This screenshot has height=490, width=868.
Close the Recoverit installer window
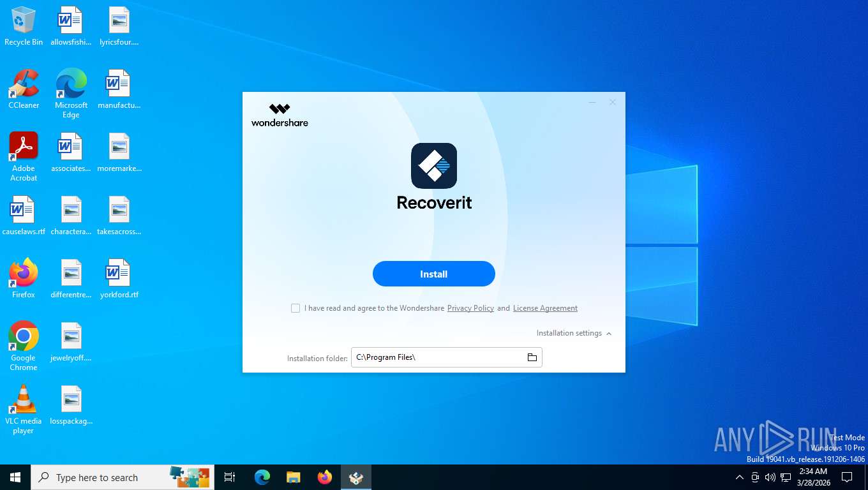point(613,102)
